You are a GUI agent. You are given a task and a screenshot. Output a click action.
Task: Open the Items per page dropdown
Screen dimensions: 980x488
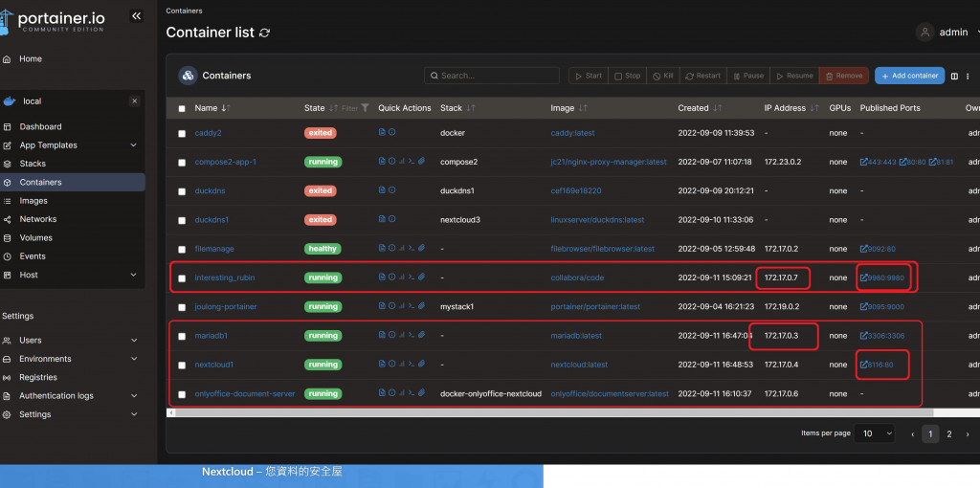(x=876, y=433)
